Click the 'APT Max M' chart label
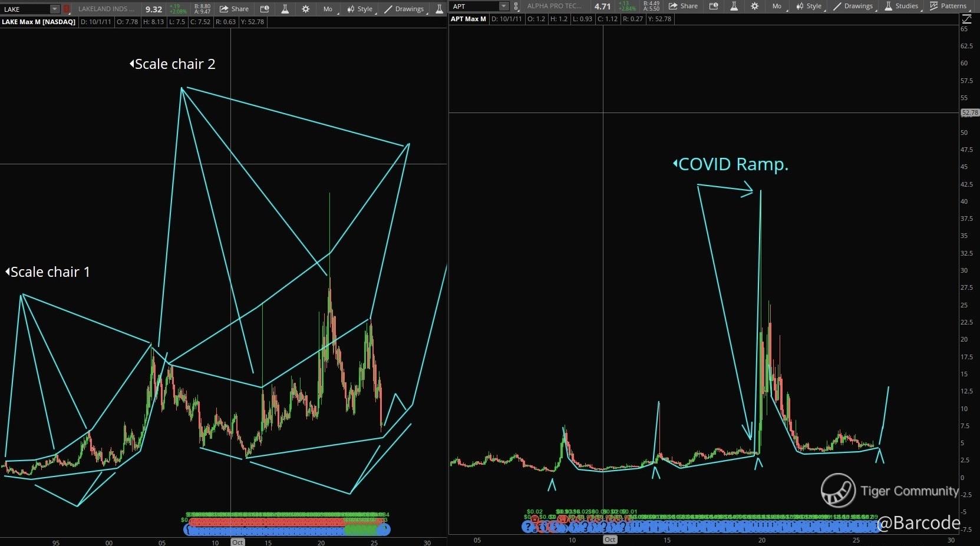The image size is (980, 546). coord(468,19)
